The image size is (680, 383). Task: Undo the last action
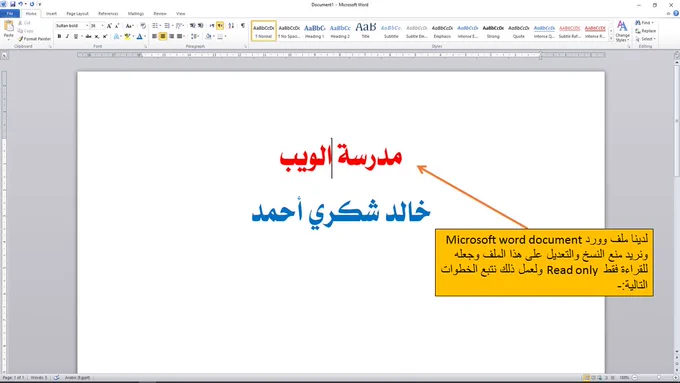pyautogui.click(x=20, y=4)
